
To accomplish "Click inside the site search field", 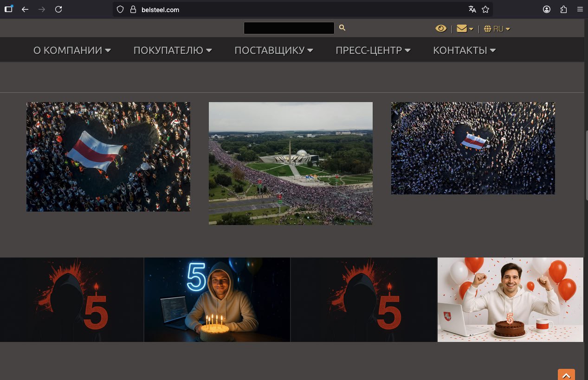I will [289, 28].
